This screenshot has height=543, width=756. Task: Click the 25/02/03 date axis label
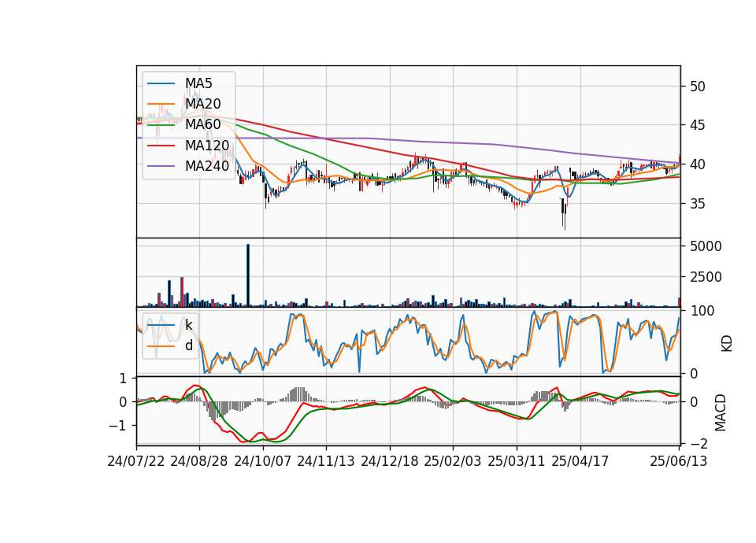point(453,461)
